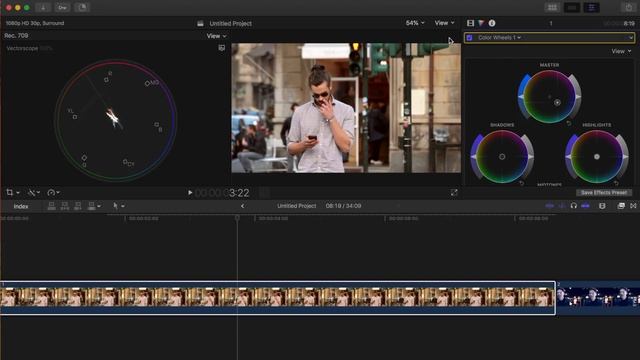Open the Color Wheels 1 correction dropdown
Viewport: 640px width, 360px height.
click(499, 38)
